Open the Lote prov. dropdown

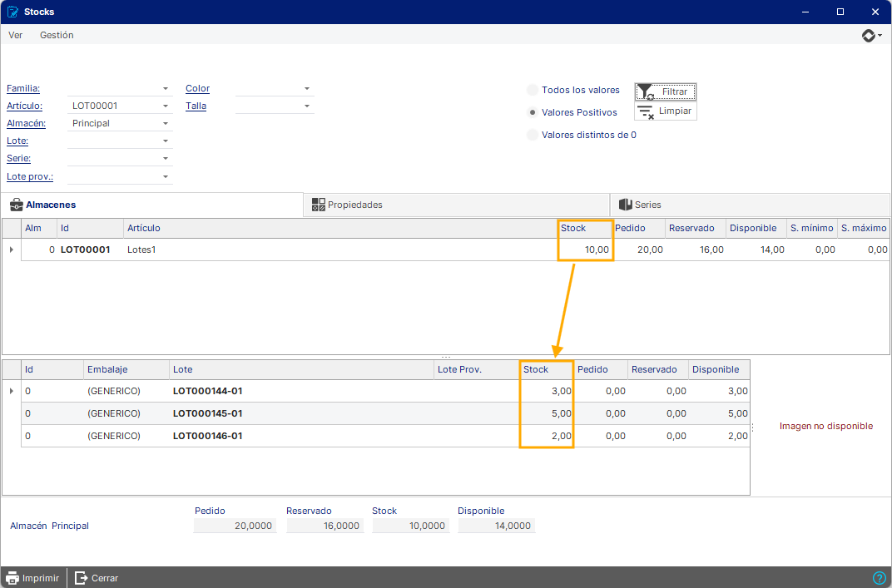166,177
